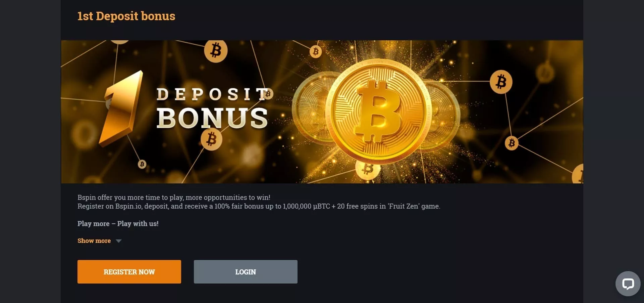The height and width of the screenshot is (303, 644).
Task: Click the small Bitcoin icon above large coin
Action: point(315,51)
